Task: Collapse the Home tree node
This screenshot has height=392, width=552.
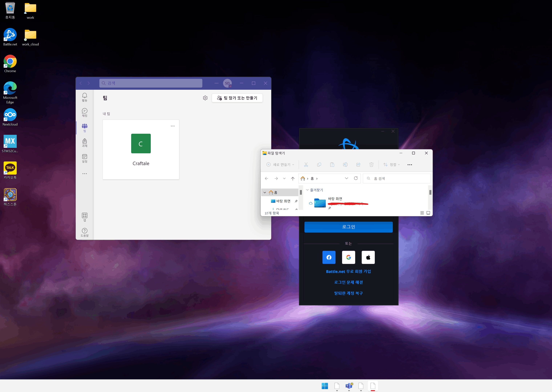Action: click(x=265, y=192)
